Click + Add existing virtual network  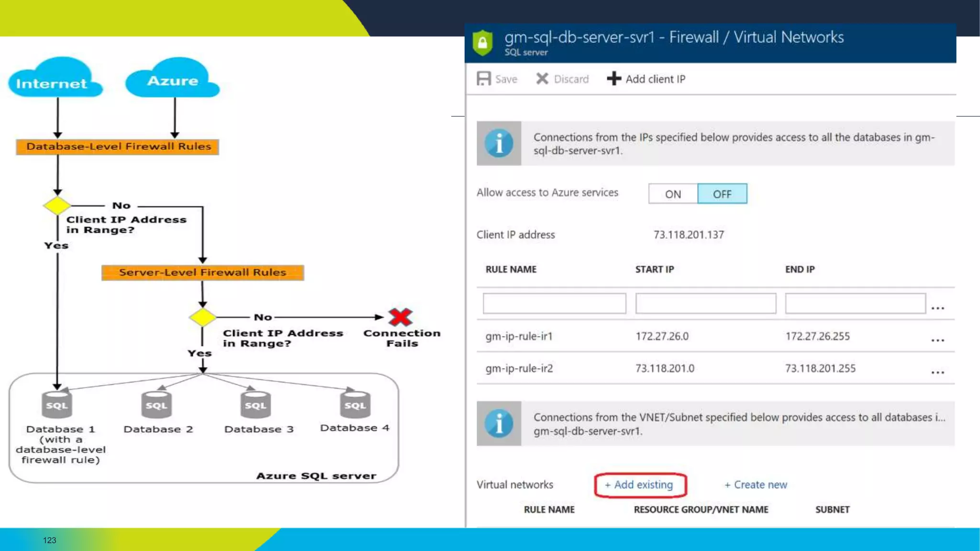click(x=639, y=485)
